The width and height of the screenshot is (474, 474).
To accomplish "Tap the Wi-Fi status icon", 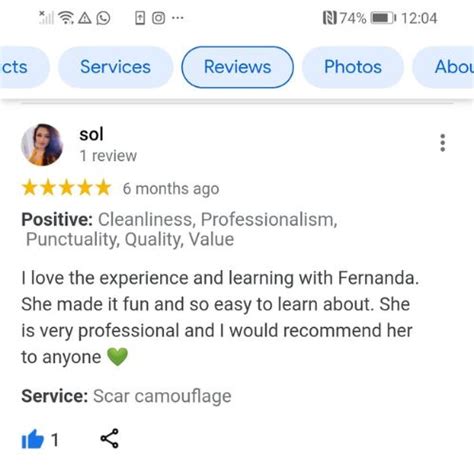I will [x=66, y=18].
